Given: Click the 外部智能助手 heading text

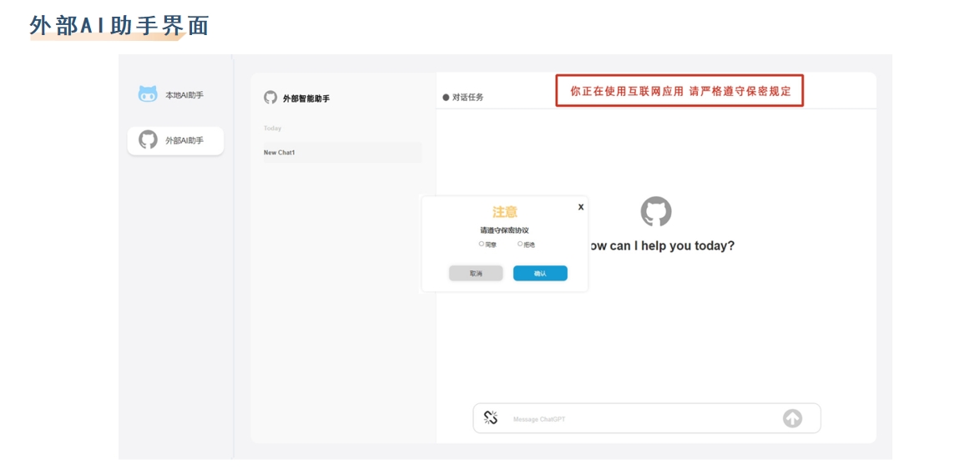Looking at the screenshot, I should click(x=306, y=99).
